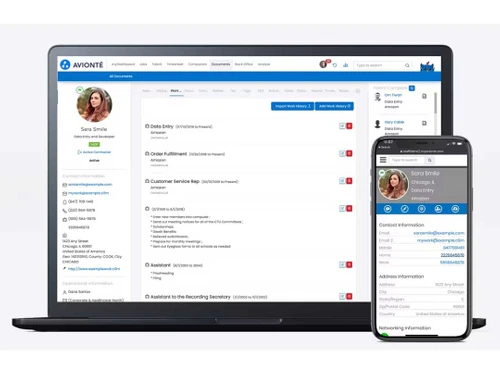Screen dimensions: 500x375
Task: Open the myDashboard menu
Action: [x=123, y=64]
